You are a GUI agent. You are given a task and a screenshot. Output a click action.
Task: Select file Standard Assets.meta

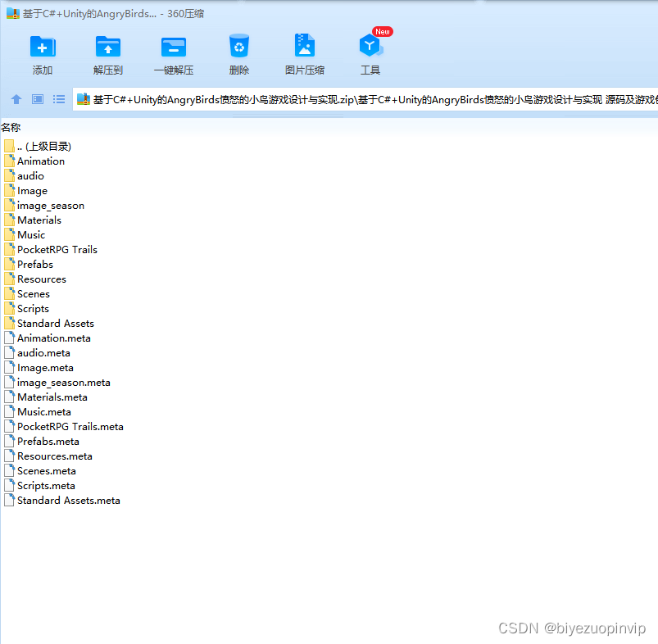pos(62,501)
